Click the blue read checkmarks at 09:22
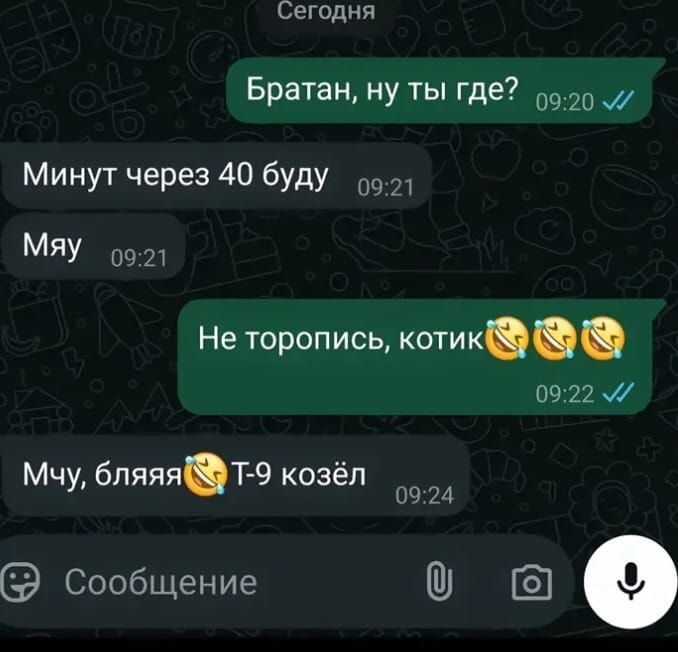 [x=620, y=393]
